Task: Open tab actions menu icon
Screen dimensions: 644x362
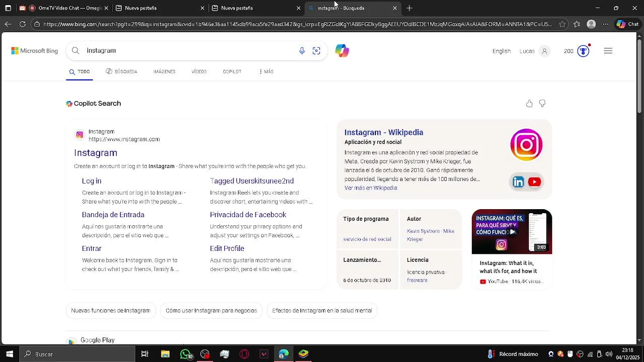Action: 8,8
